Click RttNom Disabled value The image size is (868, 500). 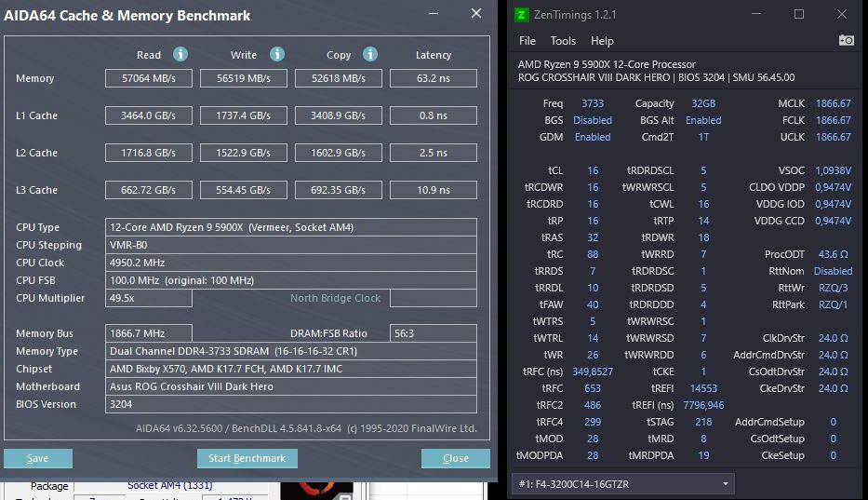click(834, 271)
